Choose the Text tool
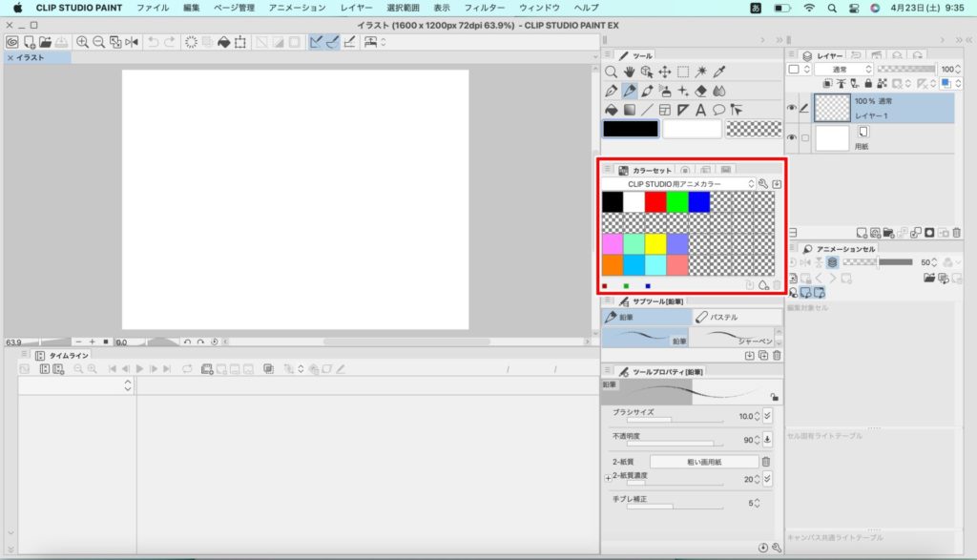The width and height of the screenshot is (977, 560). tap(701, 110)
